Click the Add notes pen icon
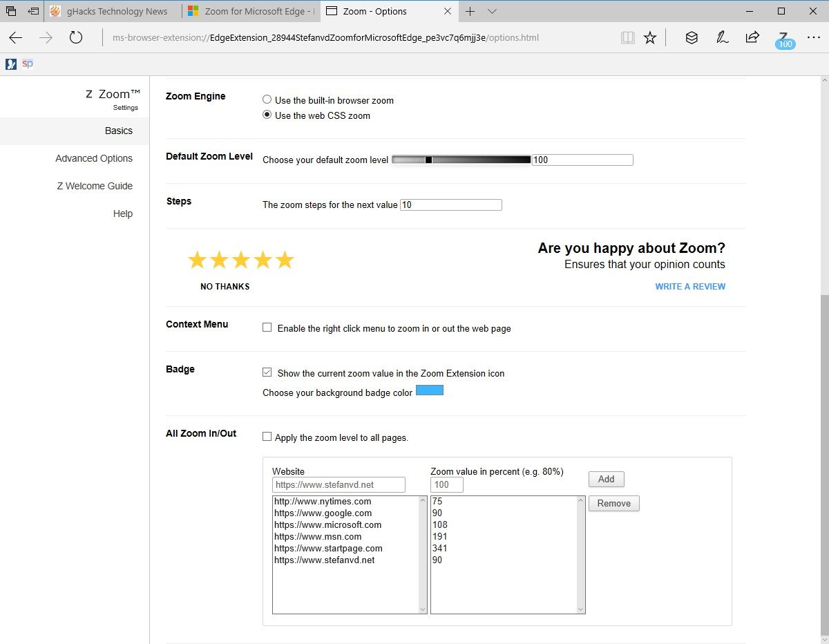The width and height of the screenshot is (829, 644). (x=723, y=38)
